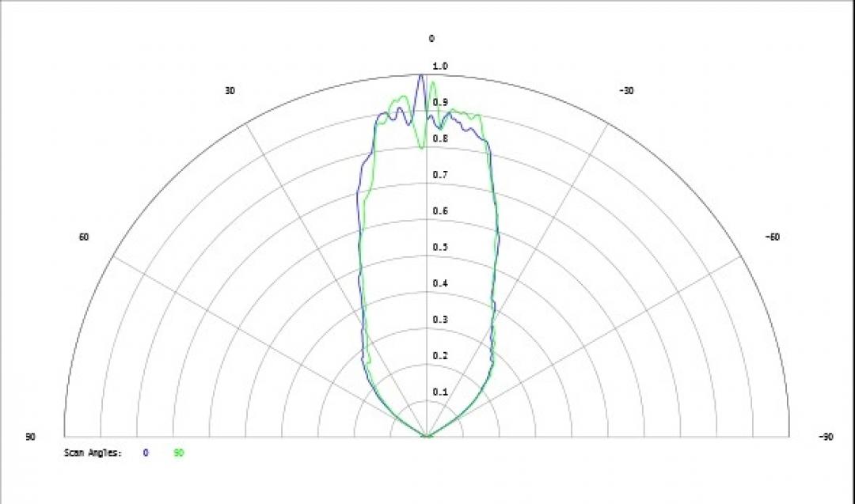Click the 0.5 radial axis label
Viewport: 855px width, 504px height.
pyautogui.click(x=440, y=248)
